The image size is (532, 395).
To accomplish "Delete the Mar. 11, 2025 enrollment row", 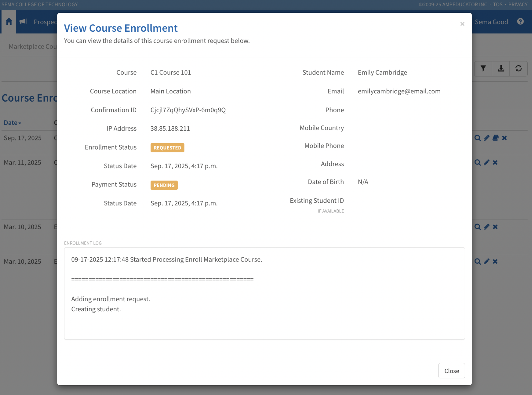I will 495,162.
